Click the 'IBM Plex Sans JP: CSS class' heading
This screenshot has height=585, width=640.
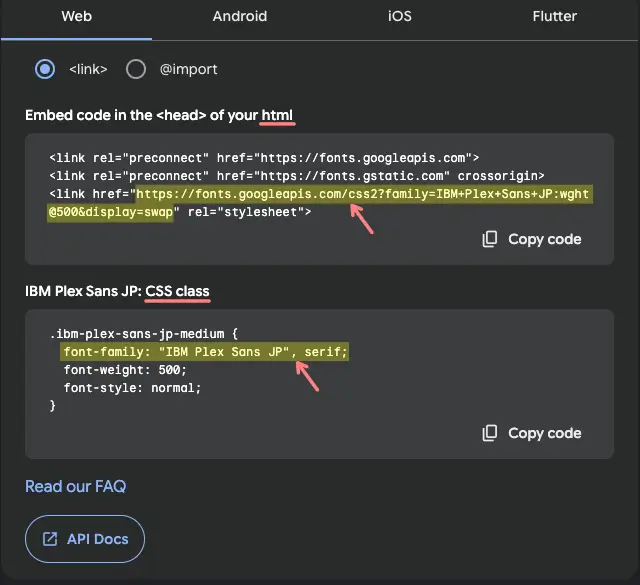(117, 291)
